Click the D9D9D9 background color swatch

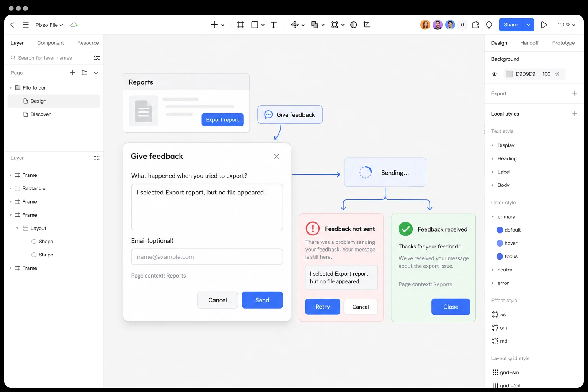click(509, 74)
